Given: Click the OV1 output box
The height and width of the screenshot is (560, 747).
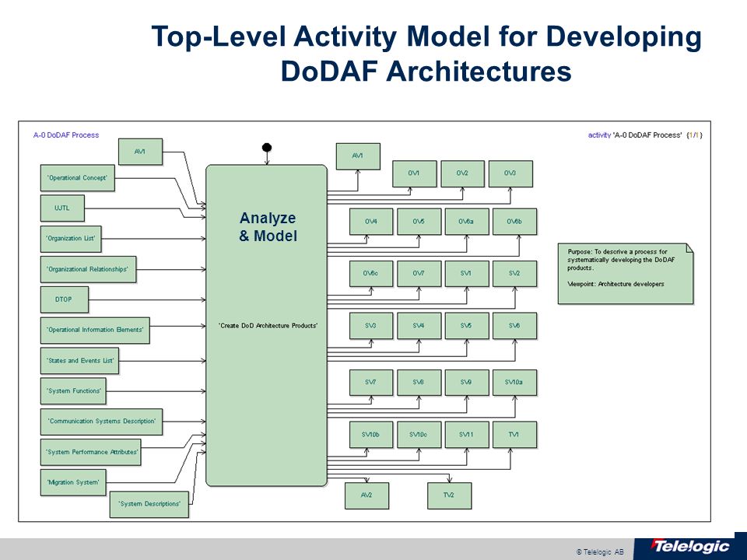Looking at the screenshot, I should click(414, 173).
